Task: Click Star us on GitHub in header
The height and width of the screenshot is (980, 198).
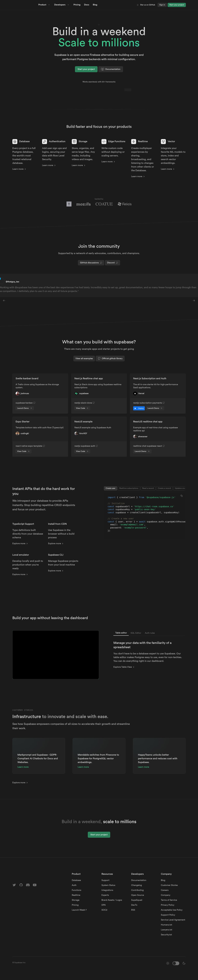Action: (146, 5)
